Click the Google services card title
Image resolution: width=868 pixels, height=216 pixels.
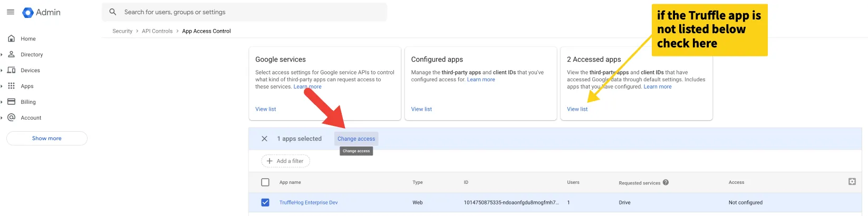coord(281,60)
